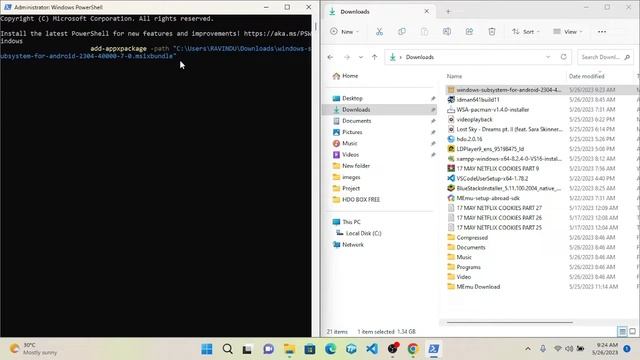Open a new File Explorer tab with plus
The width and height of the screenshot is (640, 360).
(448, 12)
